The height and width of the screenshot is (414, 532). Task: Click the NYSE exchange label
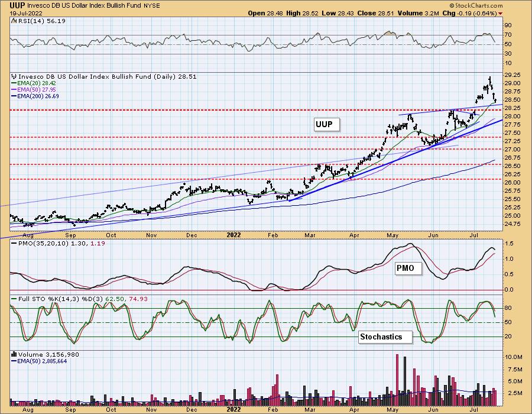(151, 6)
